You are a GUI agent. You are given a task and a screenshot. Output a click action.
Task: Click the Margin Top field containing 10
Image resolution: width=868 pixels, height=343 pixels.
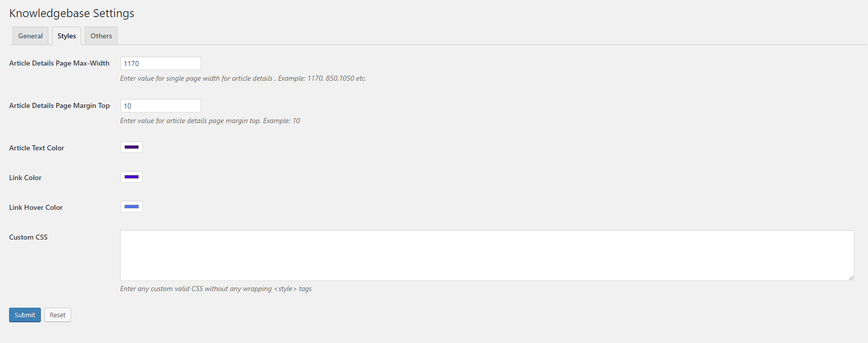[x=161, y=106]
